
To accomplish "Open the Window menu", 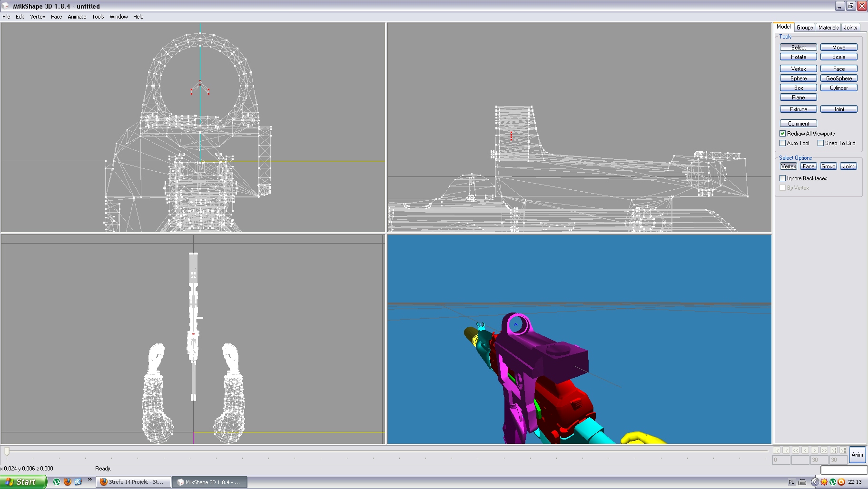I will [x=118, y=17].
